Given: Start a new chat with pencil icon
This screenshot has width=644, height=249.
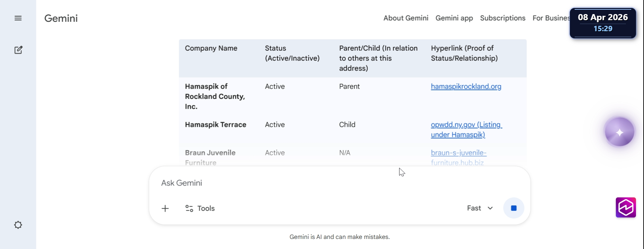Looking at the screenshot, I should [18, 50].
